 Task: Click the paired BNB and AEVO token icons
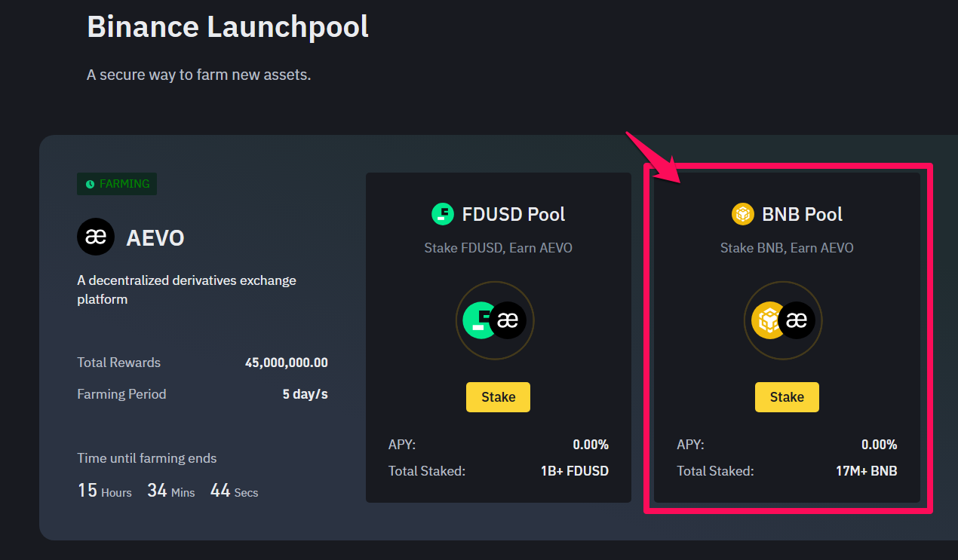click(x=783, y=320)
